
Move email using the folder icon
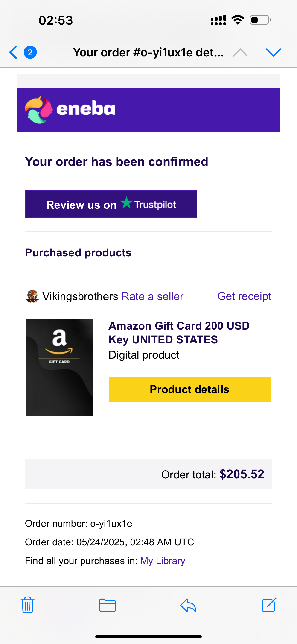tap(108, 605)
